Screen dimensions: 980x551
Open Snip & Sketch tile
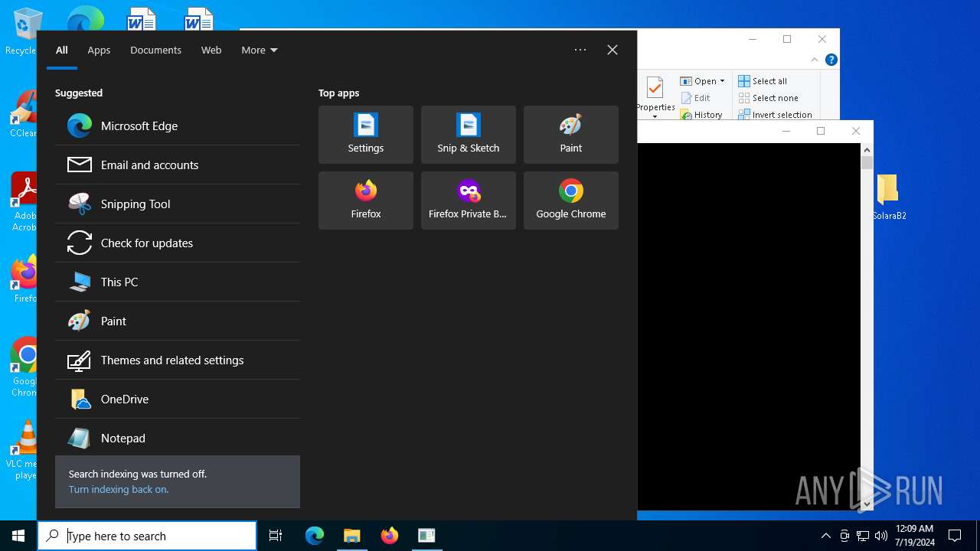point(469,135)
